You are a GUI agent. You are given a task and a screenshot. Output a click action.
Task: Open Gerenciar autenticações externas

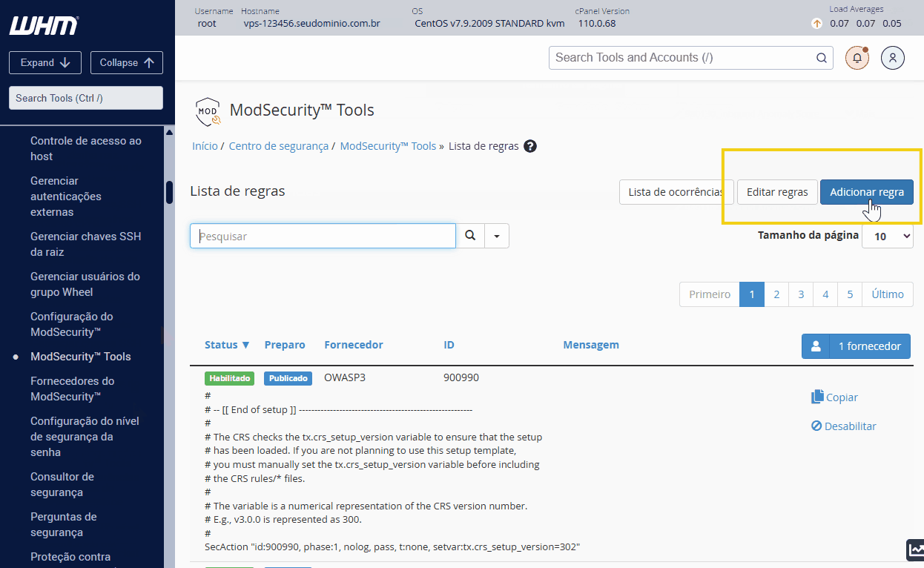point(66,197)
